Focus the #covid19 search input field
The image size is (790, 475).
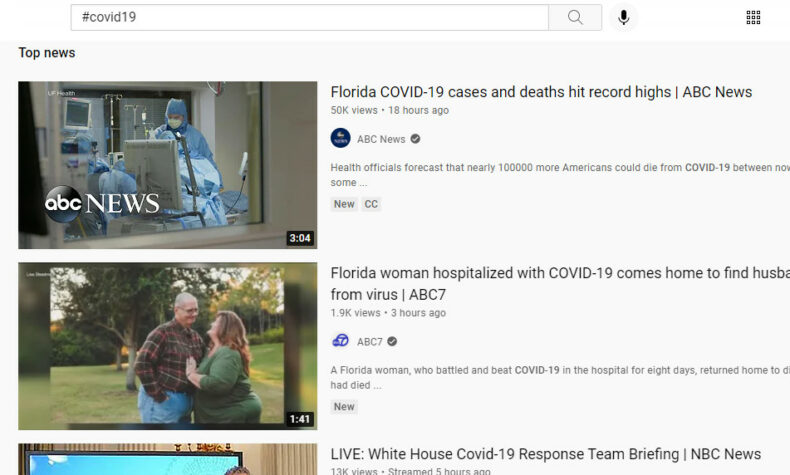[x=309, y=18]
